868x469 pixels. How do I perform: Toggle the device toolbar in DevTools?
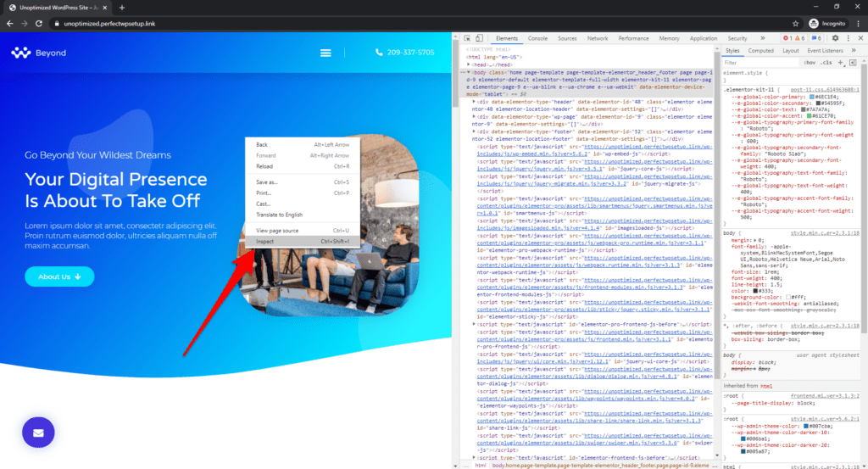tap(480, 38)
